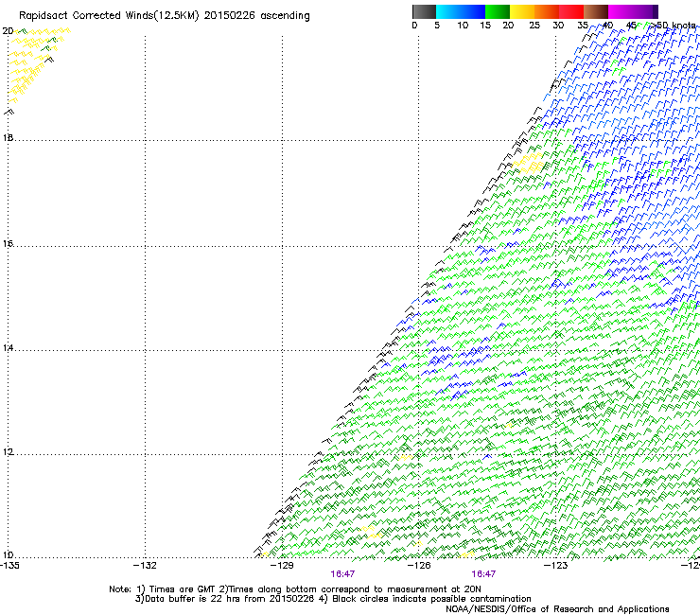Screen dimensions: 700x615
Task: Click the latitude label 18
Action: (8, 138)
